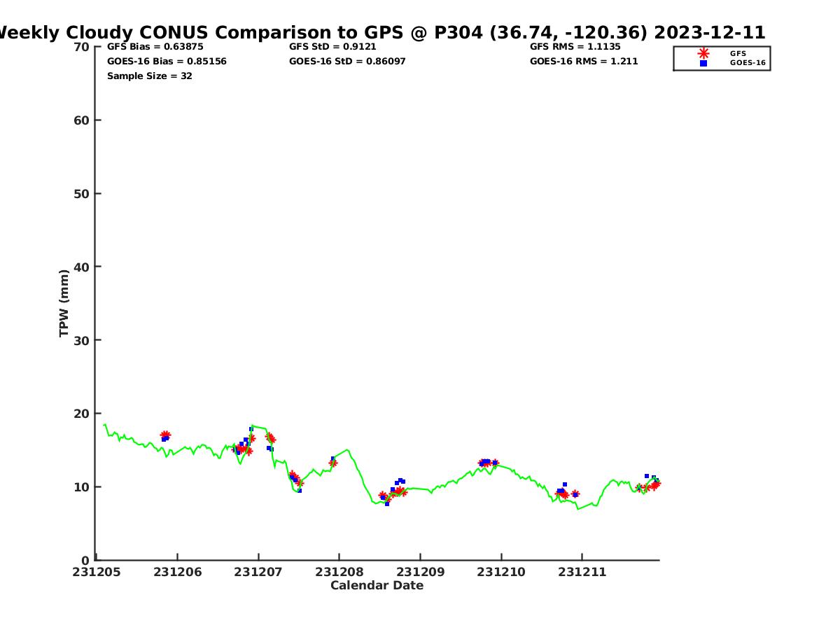Click the x-axis date label 231205
This screenshot has width=840, height=630.
coord(97,572)
